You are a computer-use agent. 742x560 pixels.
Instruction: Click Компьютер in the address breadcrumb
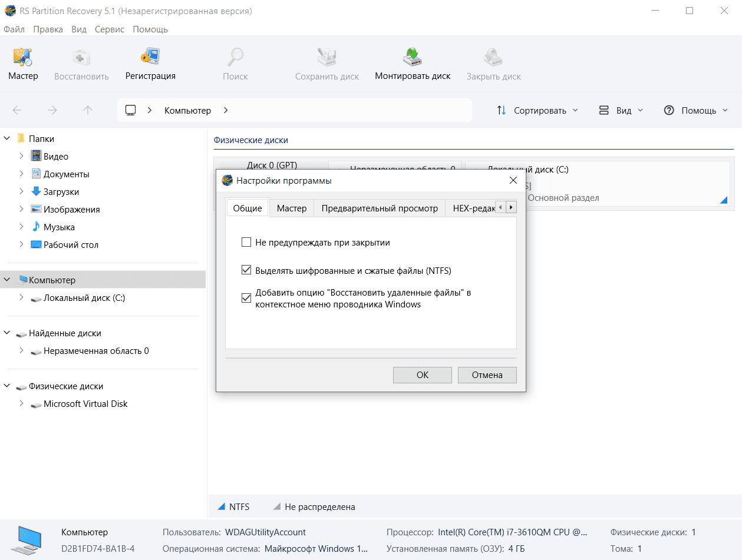[x=187, y=111]
